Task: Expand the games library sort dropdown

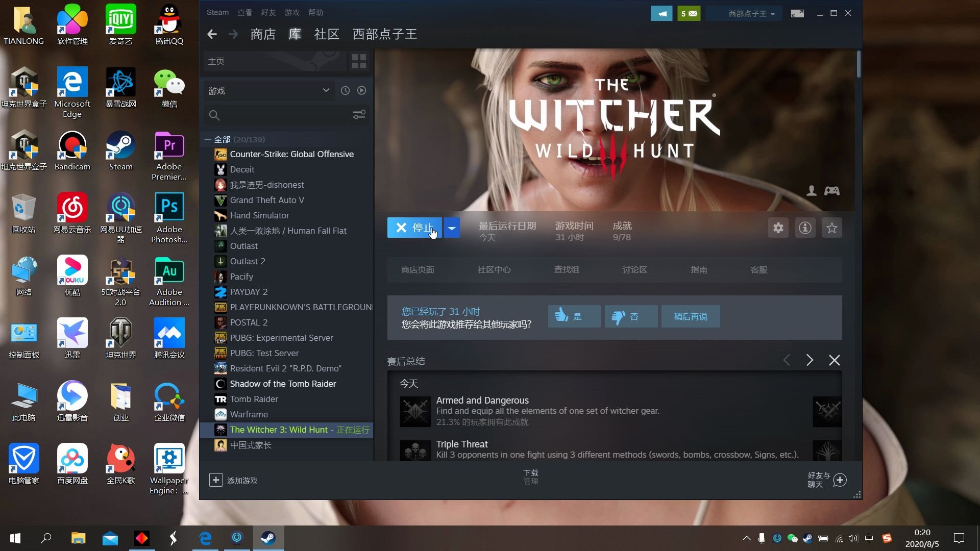Action: pos(327,91)
